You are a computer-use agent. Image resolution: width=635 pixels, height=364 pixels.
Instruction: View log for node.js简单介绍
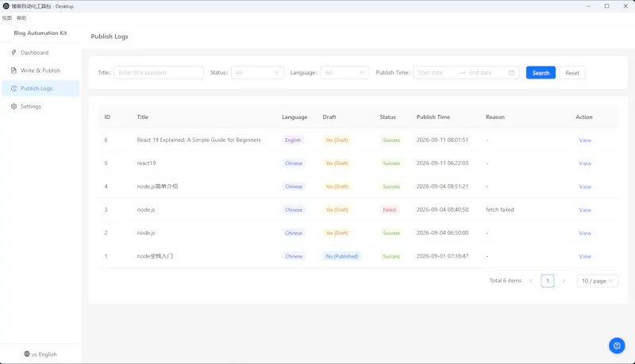point(585,187)
